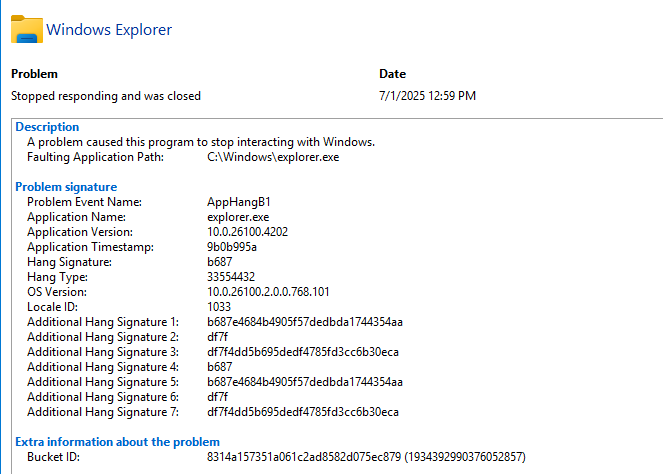The image size is (663, 474).
Task: Select the Additional Hang Signature 7 value
Action: [303, 412]
